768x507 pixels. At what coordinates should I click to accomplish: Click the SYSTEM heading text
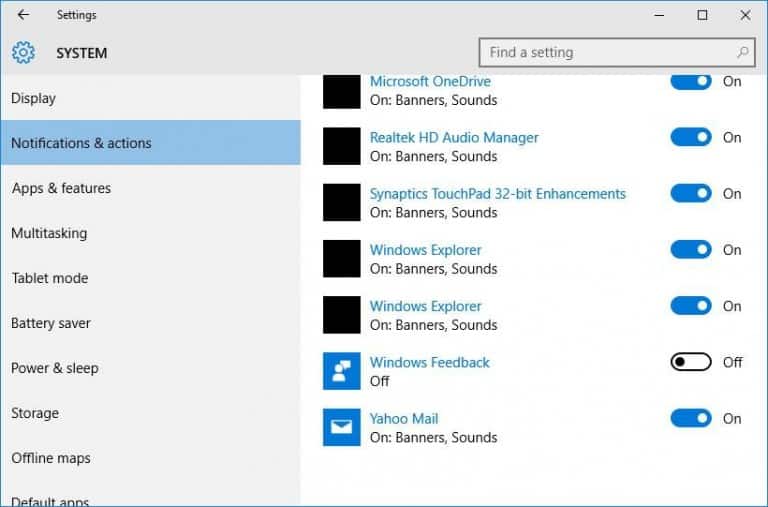(82, 53)
